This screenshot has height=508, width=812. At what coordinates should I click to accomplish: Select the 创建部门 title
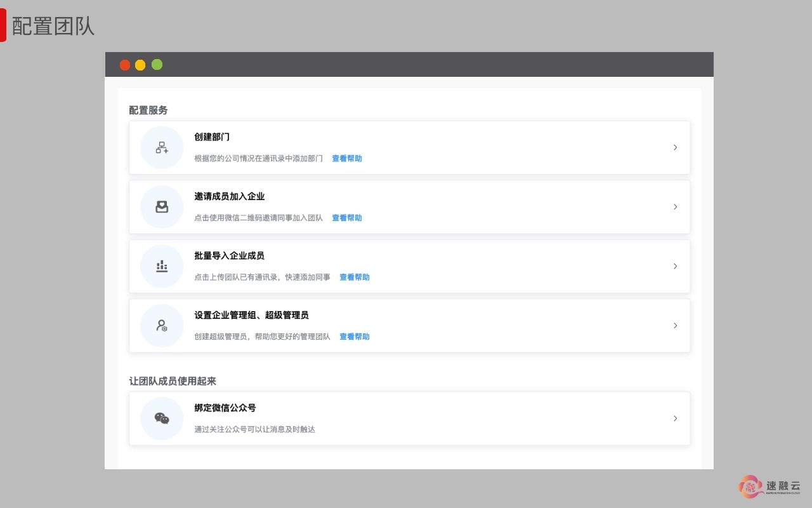click(x=212, y=137)
